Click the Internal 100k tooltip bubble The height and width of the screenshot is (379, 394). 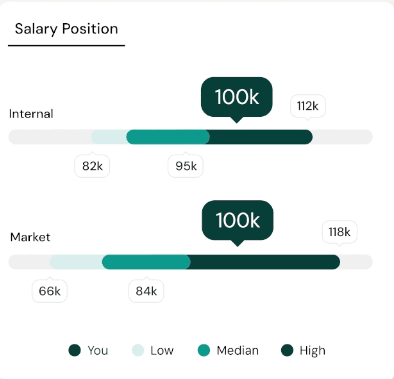pos(237,97)
